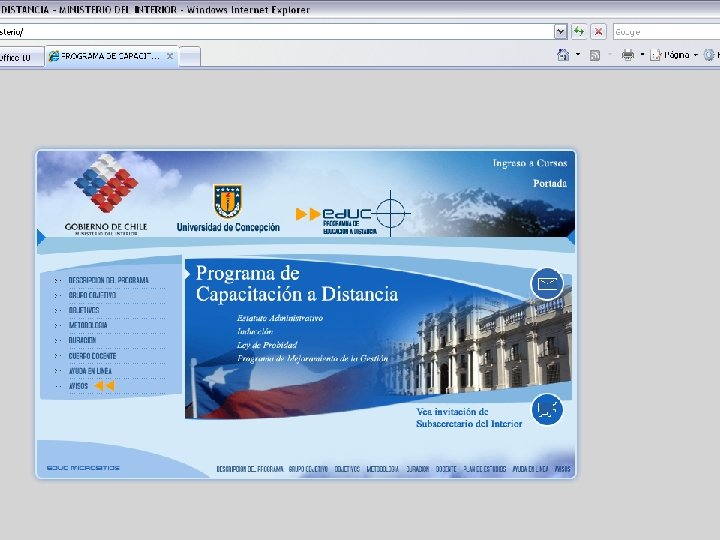Click footer link Metodología
Screen dimensions: 720x540
382,469
